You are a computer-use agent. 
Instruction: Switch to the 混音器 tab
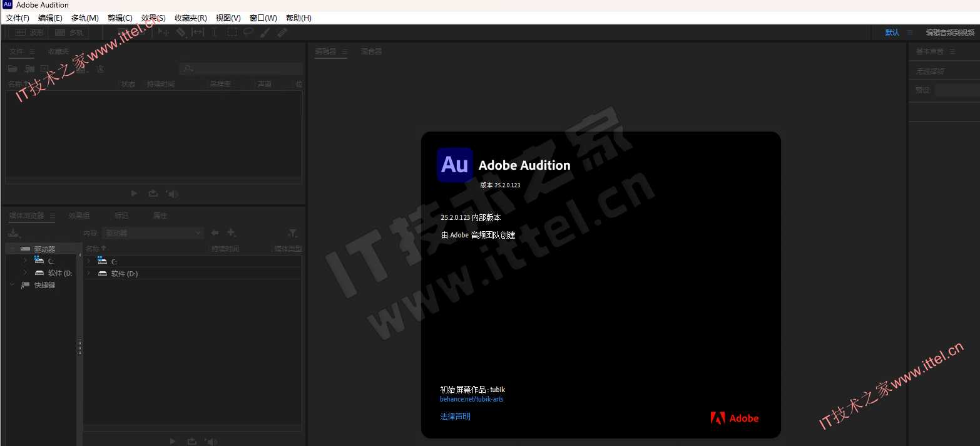click(x=371, y=51)
